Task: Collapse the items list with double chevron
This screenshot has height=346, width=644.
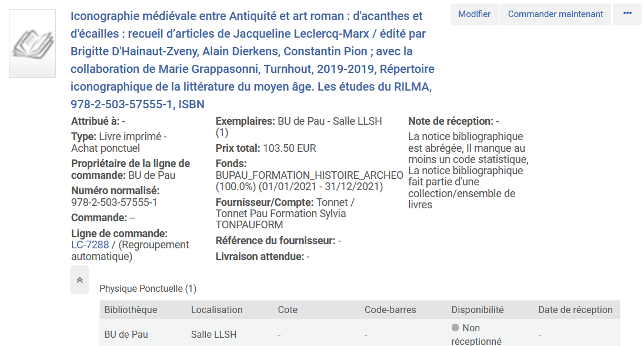Action: (79, 280)
